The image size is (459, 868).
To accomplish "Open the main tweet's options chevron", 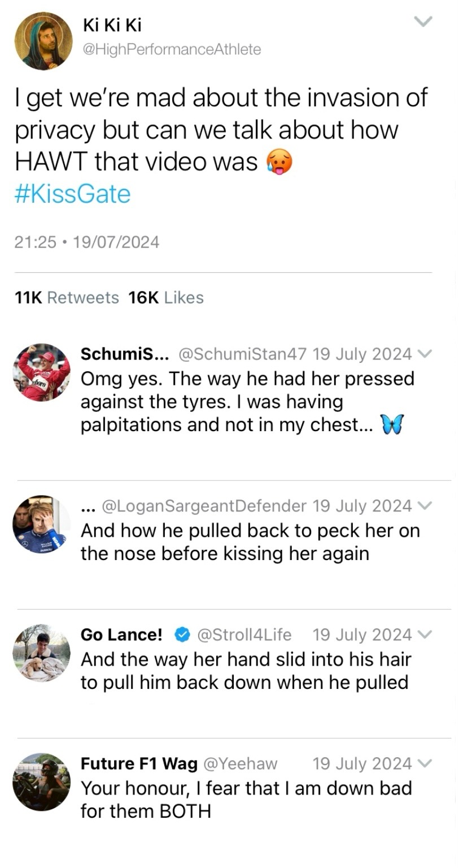I will coord(423,22).
